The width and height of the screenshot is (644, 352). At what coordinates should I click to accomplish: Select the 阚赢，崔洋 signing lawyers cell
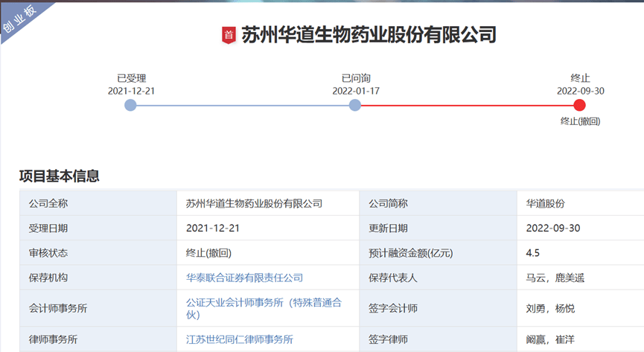click(x=549, y=339)
